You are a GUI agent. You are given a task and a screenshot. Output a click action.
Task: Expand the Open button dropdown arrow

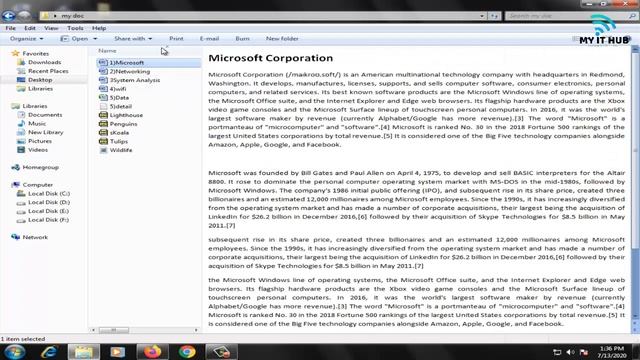95,39
